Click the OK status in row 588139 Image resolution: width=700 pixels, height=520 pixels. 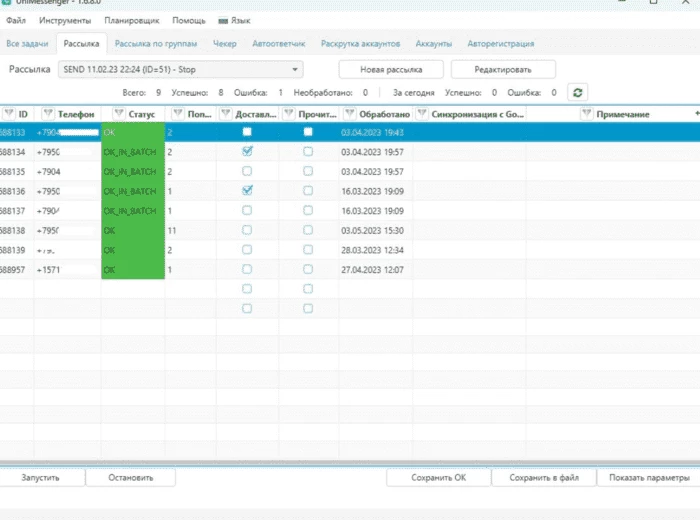tap(133, 250)
